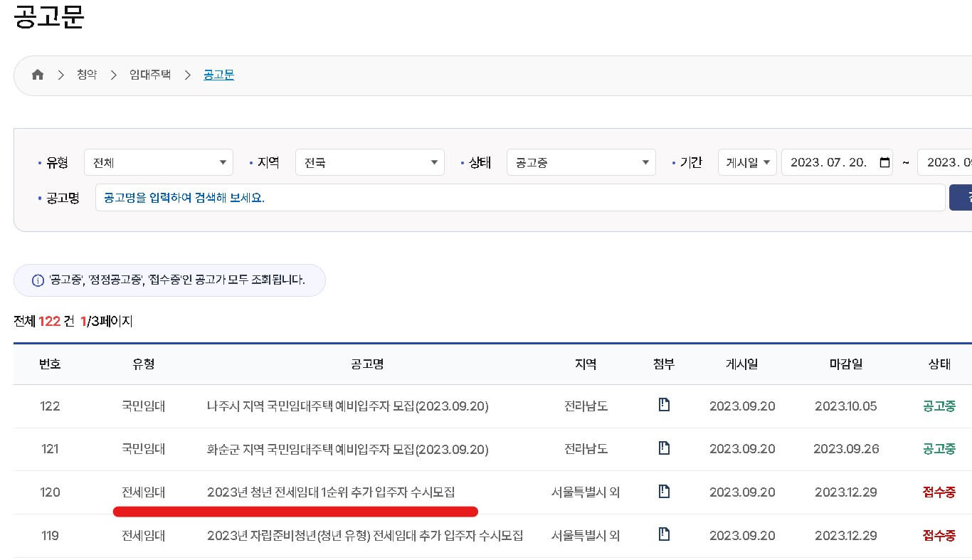Click the start date field showing 2023.07.20
972x560 pixels.
pyautogui.click(x=833, y=162)
